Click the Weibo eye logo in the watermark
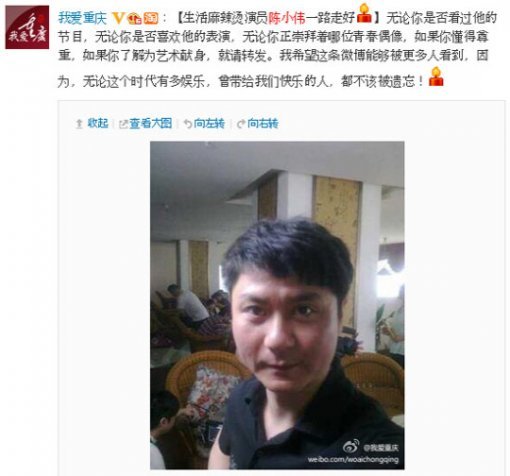 point(351,446)
